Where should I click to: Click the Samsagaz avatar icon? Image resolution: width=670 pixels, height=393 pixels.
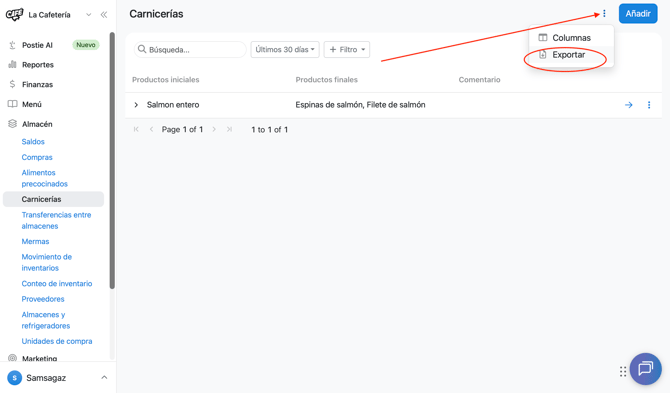coord(15,378)
